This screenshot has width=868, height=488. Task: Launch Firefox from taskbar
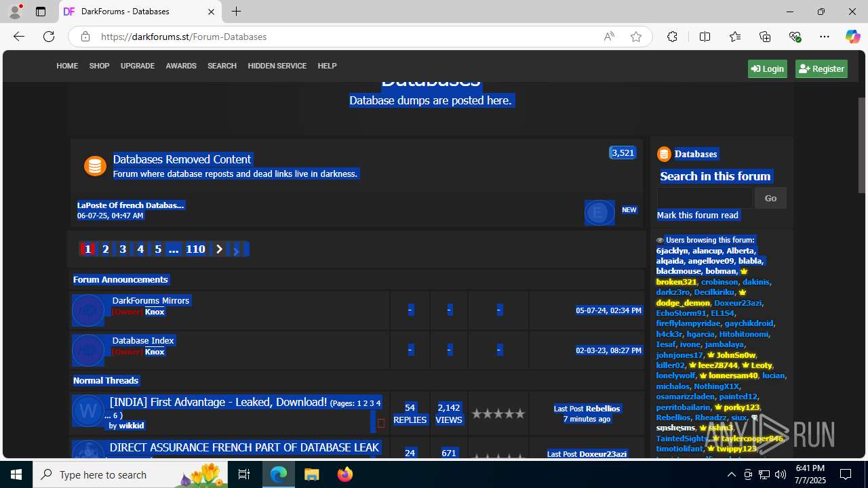pyautogui.click(x=344, y=474)
